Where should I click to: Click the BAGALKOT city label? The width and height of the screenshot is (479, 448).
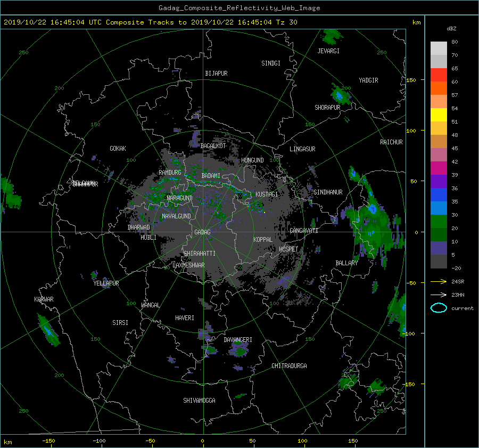[213, 146]
